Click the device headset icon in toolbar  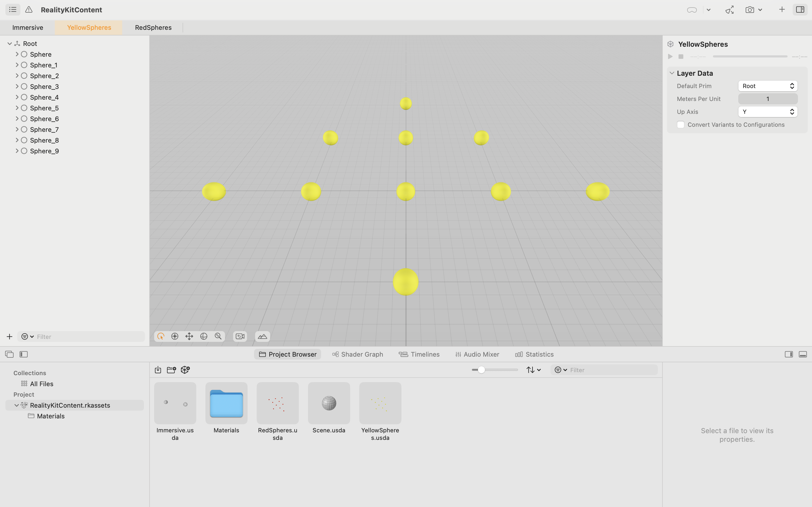point(692,10)
